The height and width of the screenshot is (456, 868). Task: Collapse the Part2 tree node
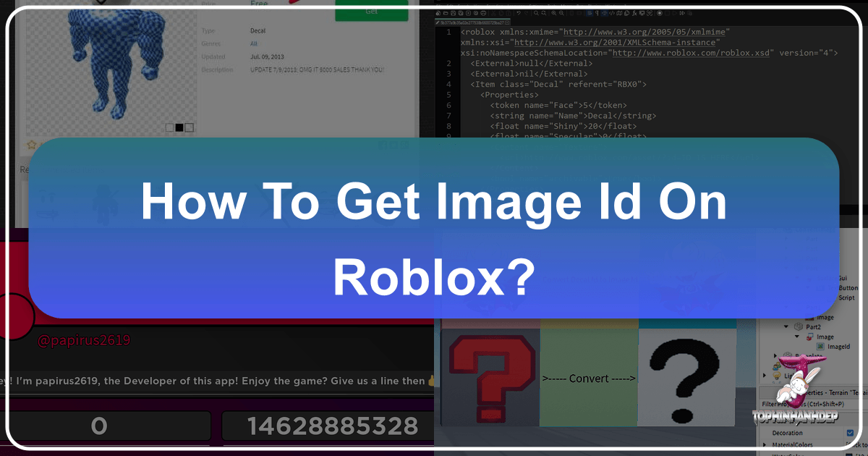(x=786, y=325)
